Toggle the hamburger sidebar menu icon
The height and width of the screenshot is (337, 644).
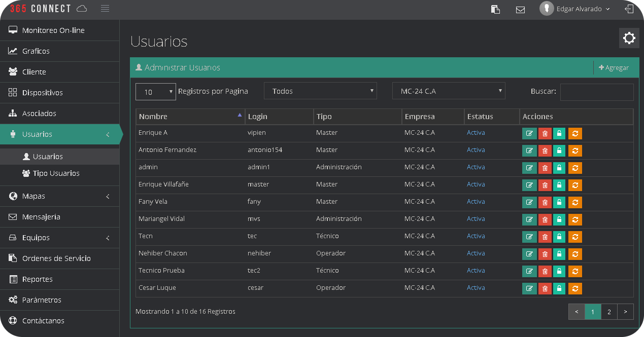[x=105, y=9]
